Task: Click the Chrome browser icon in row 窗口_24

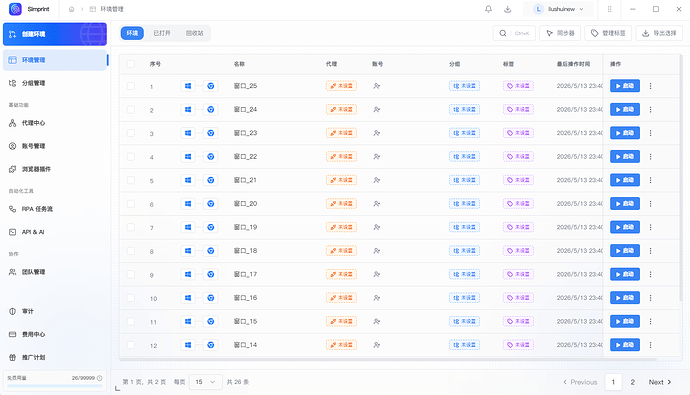Action: coord(211,110)
